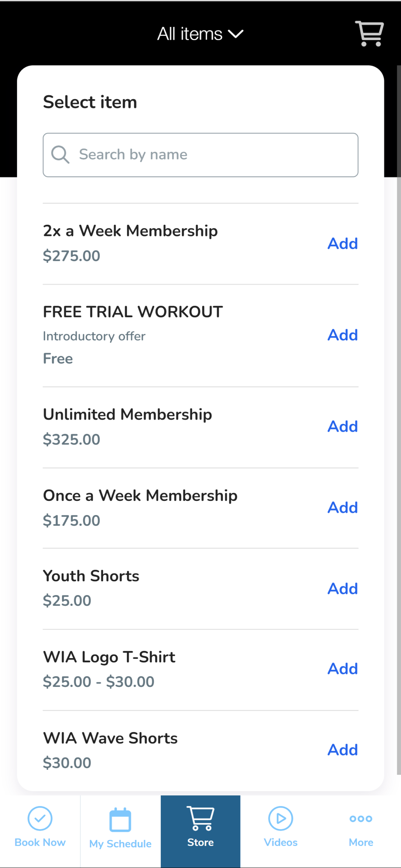Expand the All items dropdown
Image resolution: width=401 pixels, height=868 pixels.
click(200, 34)
